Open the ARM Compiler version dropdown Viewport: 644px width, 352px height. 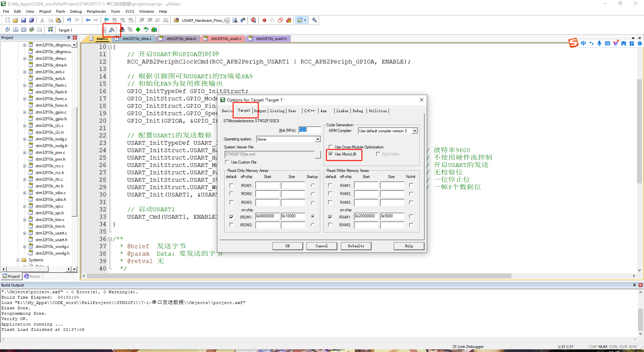tap(415, 131)
